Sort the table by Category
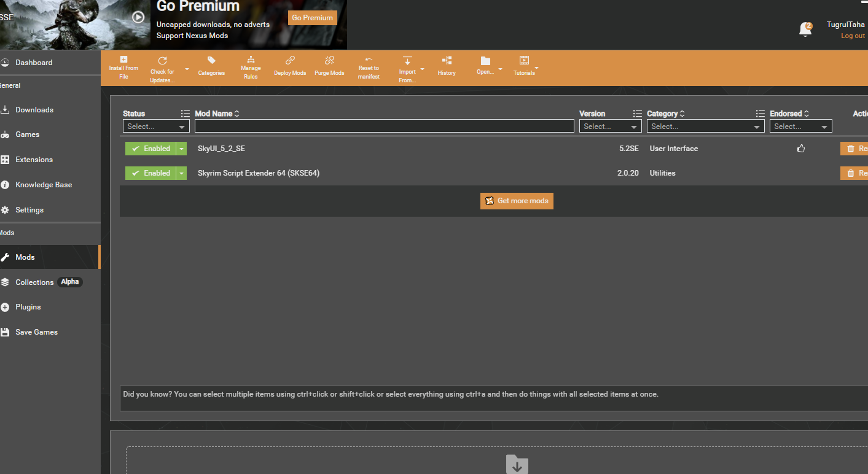This screenshot has height=474, width=868. tap(665, 114)
